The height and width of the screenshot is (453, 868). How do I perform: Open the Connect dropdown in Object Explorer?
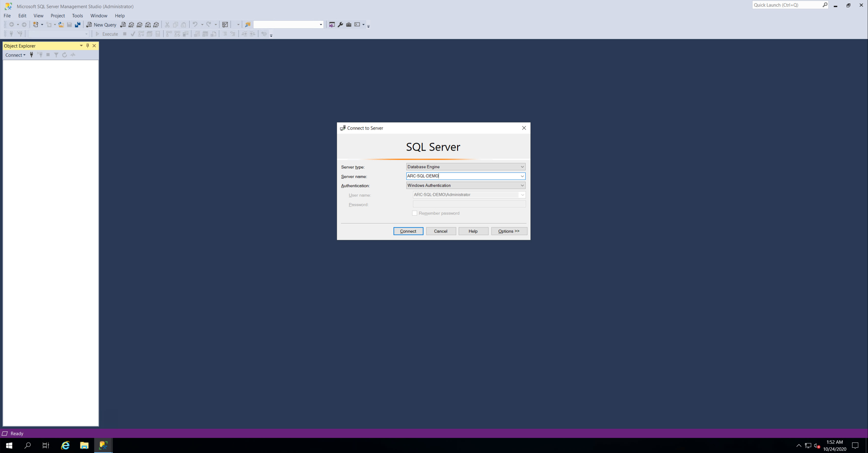pyautogui.click(x=15, y=55)
